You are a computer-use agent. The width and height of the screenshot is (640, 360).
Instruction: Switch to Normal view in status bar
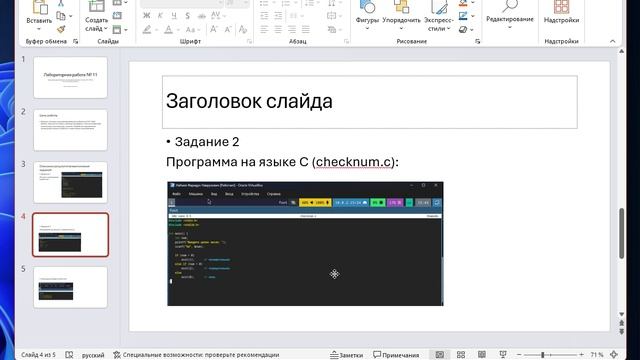[440, 355]
